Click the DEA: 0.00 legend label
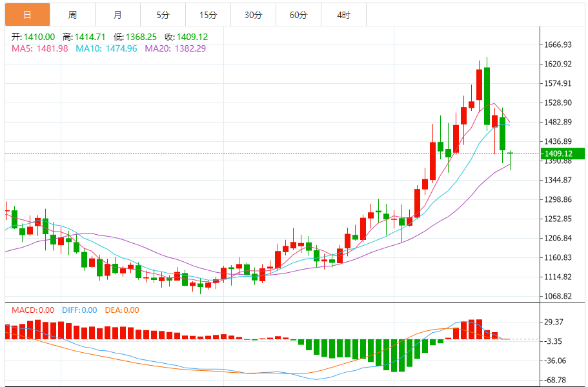The image size is (588, 387). tap(122, 310)
